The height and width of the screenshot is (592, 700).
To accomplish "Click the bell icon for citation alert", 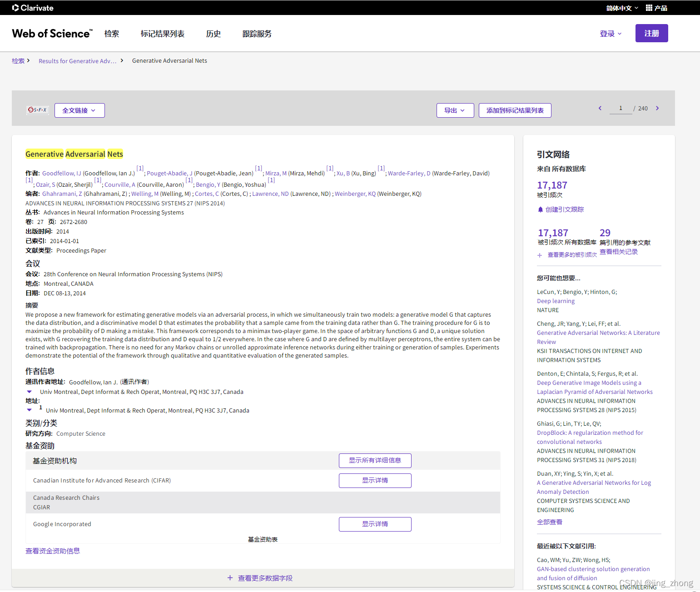I will [x=540, y=209].
